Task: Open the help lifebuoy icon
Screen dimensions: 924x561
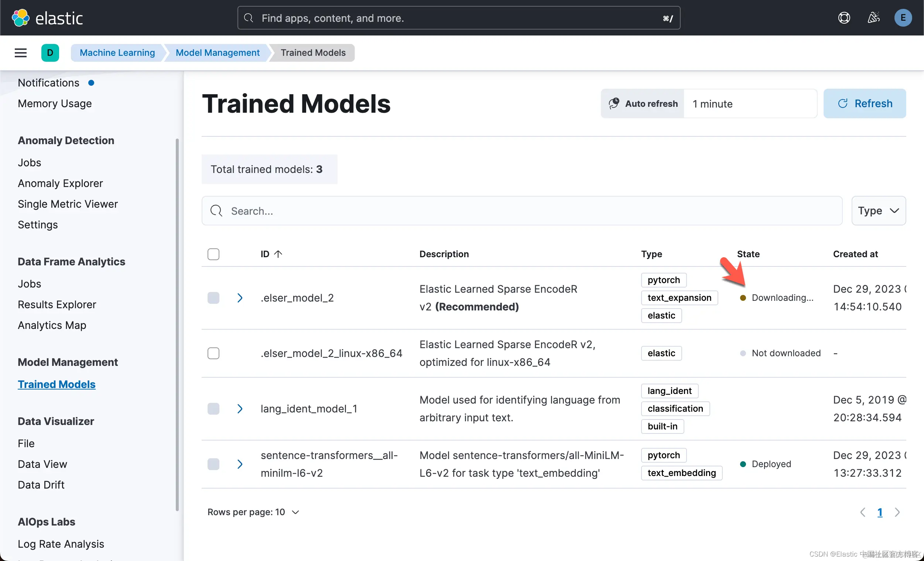Action: click(844, 18)
